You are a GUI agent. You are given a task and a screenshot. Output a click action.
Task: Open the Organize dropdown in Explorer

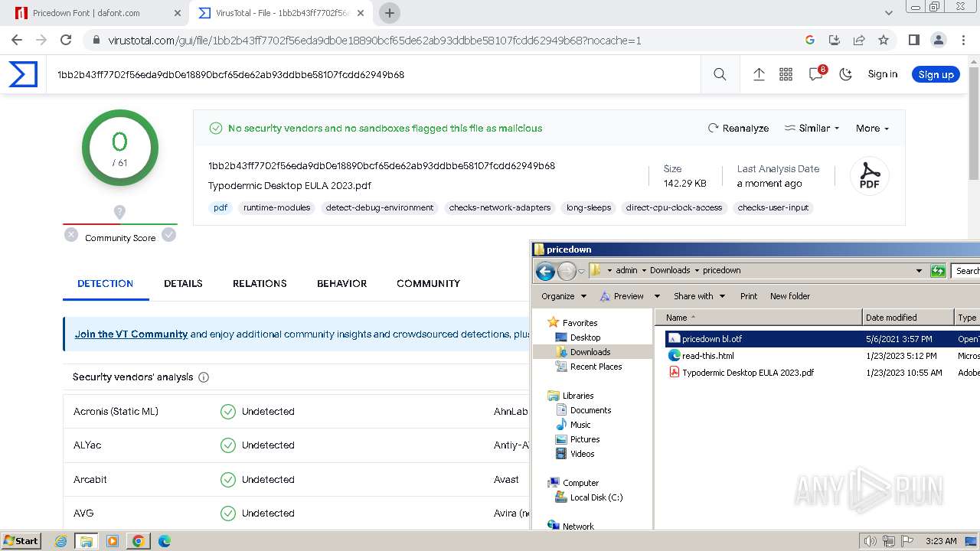tap(563, 296)
